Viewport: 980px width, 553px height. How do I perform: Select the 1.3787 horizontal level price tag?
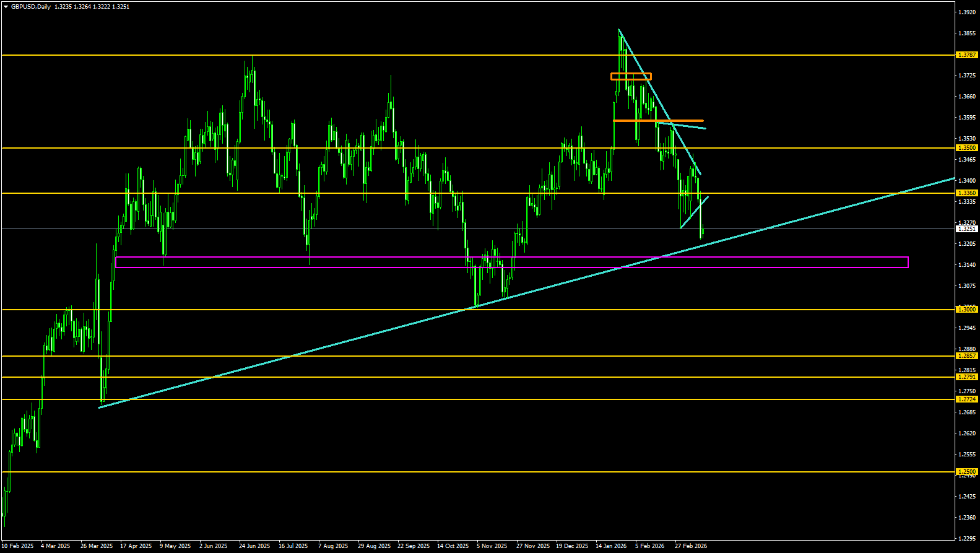967,55
